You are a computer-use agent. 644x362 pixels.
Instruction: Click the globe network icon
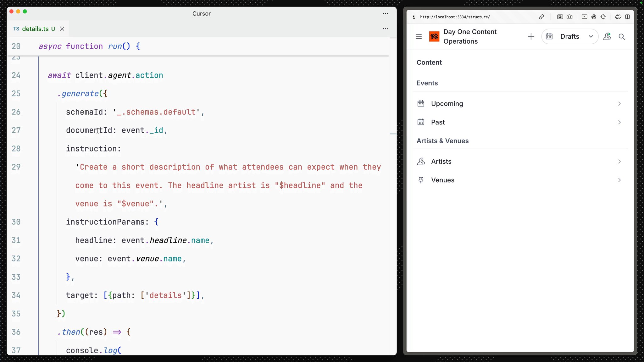(594, 17)
